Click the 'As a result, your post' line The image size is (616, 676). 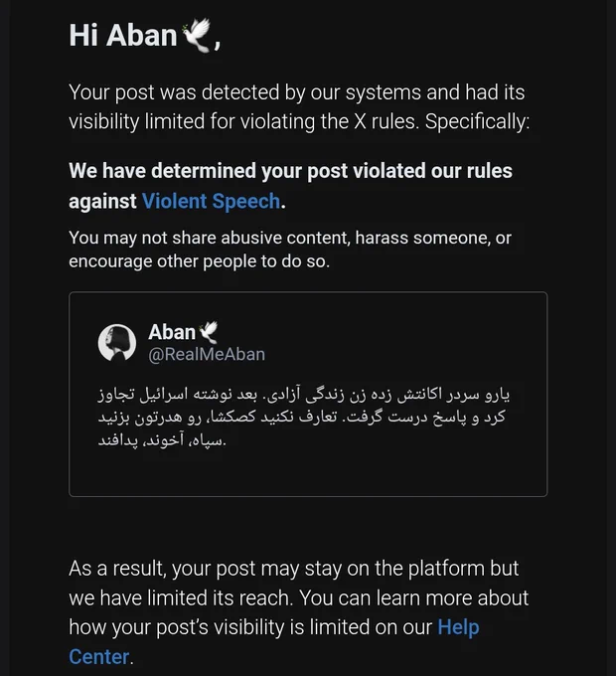[294, 569]
